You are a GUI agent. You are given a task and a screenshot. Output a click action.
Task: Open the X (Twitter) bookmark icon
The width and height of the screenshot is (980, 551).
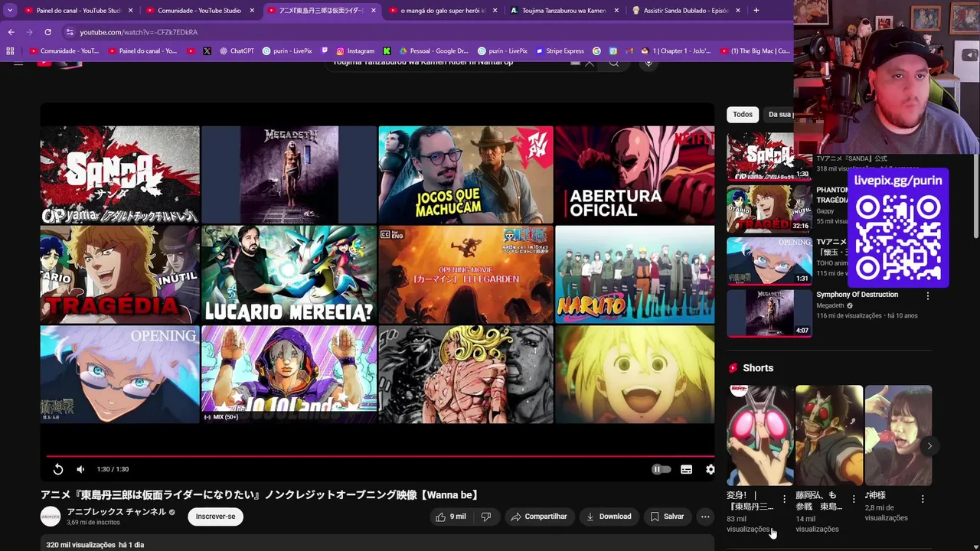tap(207, 51)
